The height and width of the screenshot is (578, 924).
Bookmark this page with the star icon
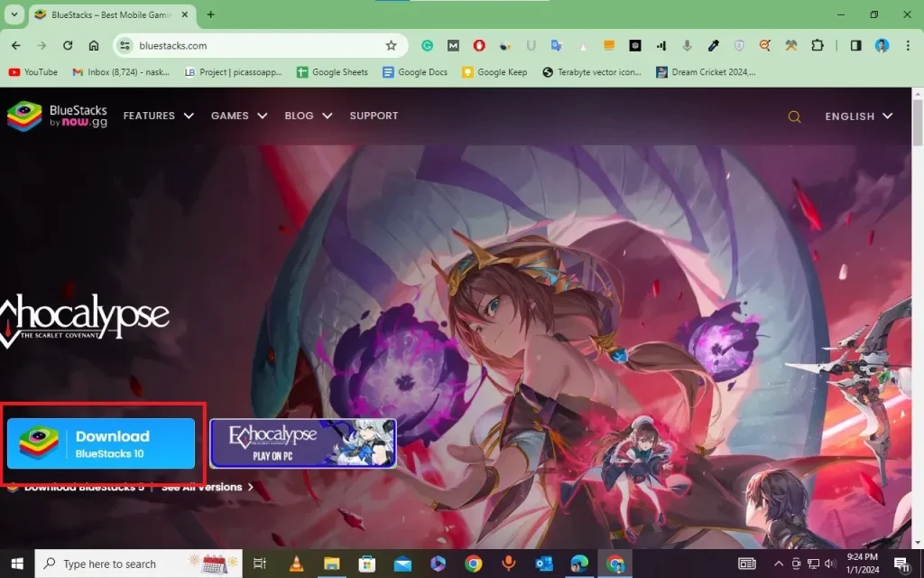(391, 45)
